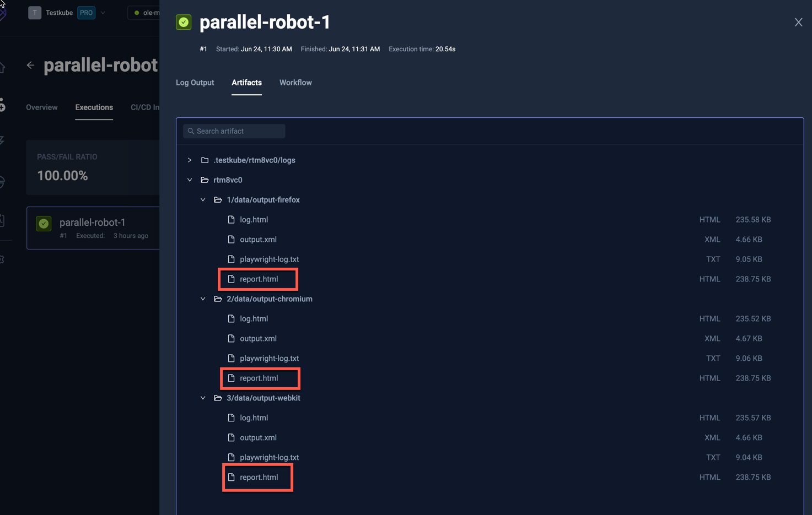Click the green success checkmark beside parallel-robot-1 title

183,22
